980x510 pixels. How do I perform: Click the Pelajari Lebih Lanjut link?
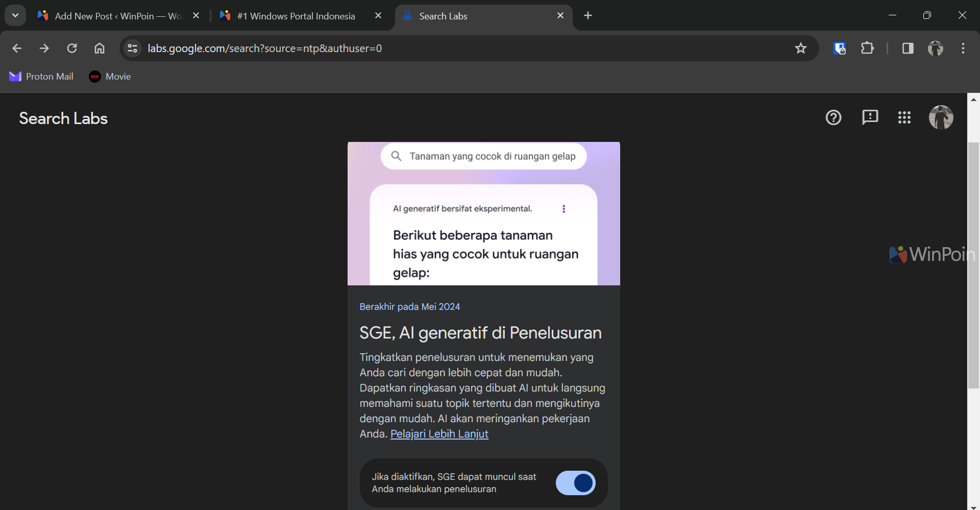(439, 434)
